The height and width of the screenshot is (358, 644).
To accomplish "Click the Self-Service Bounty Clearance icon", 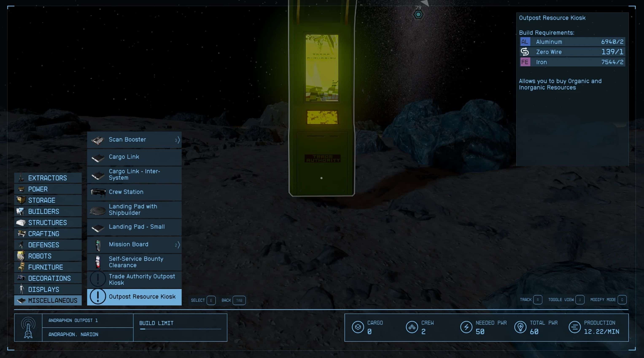I will click(x=98, y=262).
